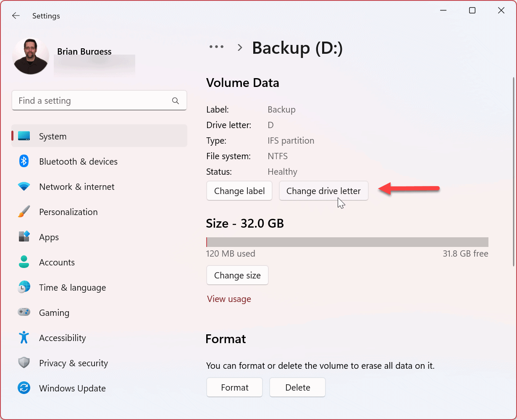Click the Personalization paintbrush icon
Screen dimensions: 517x420
click(24, 212)
